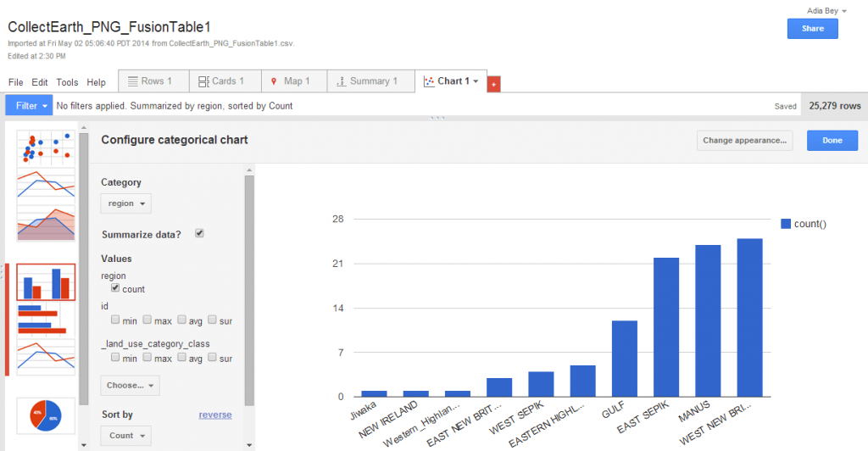Click the Cards 1 tab icon

[x=203, y=82]
